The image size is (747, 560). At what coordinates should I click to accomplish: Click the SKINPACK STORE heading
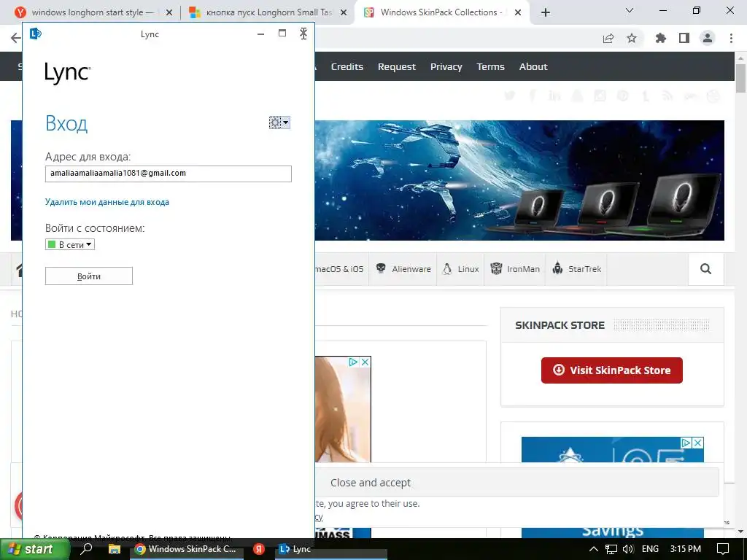[x=560, y=325]
